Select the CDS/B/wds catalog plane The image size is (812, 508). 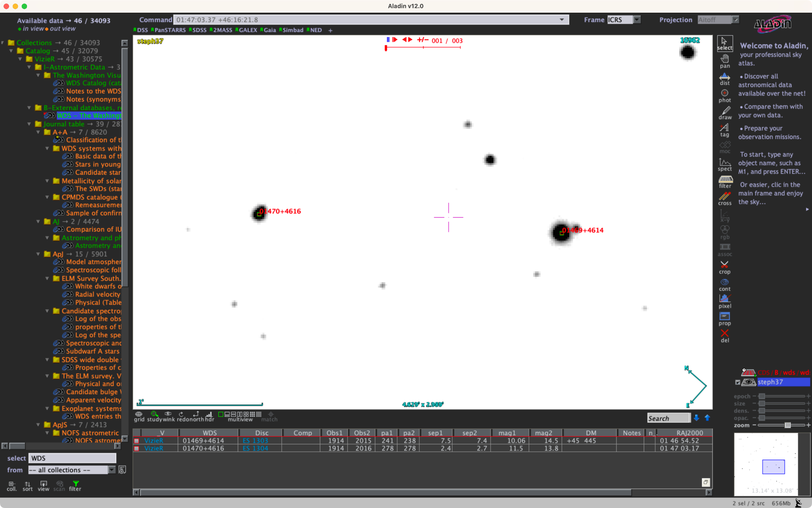pyautogui.click(x=783, y=373)
